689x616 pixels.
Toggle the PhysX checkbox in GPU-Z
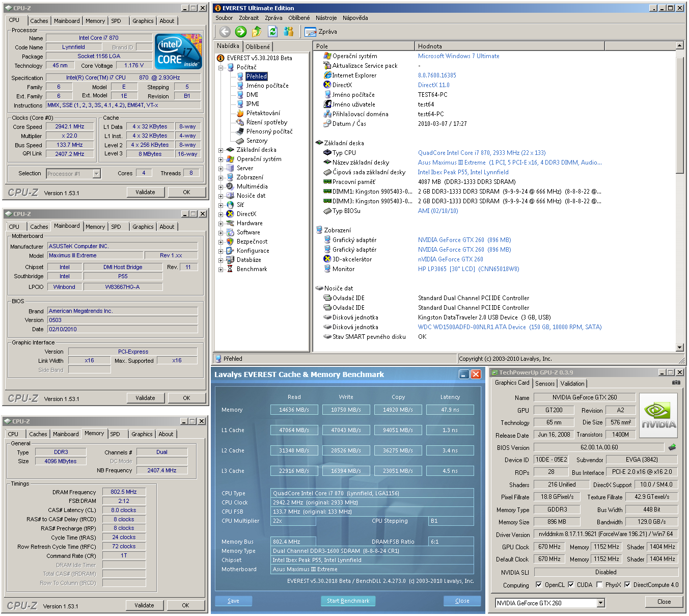(599, 585)
